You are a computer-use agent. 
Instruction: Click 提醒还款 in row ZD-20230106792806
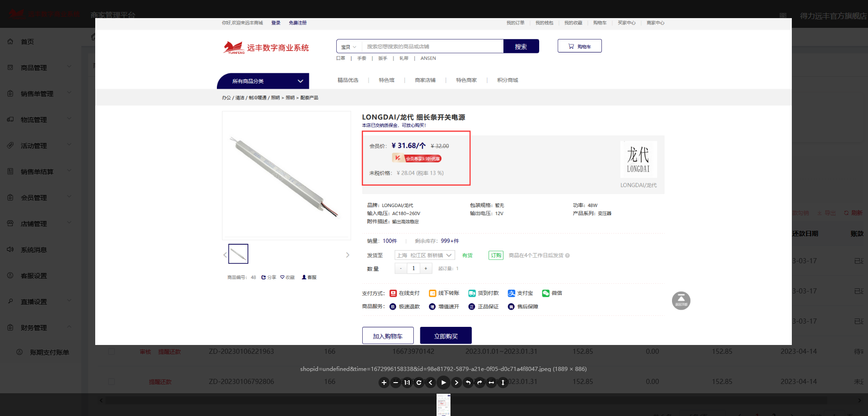pos(160,382)
